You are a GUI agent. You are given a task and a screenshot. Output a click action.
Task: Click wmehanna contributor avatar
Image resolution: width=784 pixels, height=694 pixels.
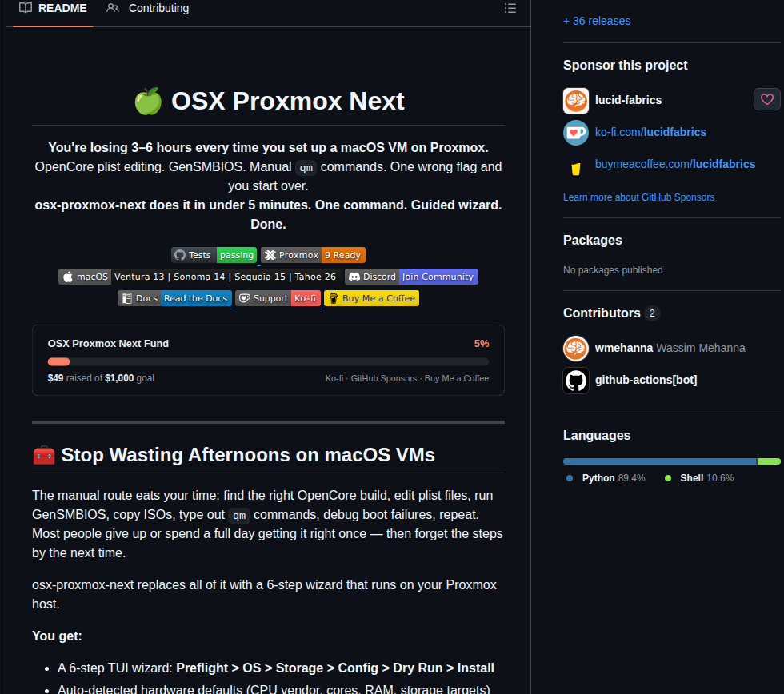pyautogui.click(x=576, y=349)
